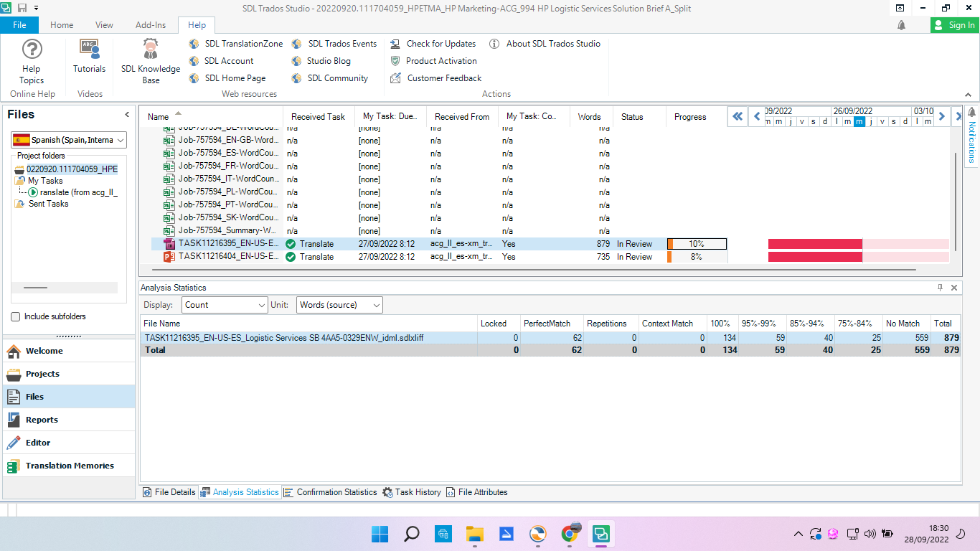Image resolution: width=980 pixels, height=551 pixels.
Task: Open SDL Account link
Action: (222, 61)
